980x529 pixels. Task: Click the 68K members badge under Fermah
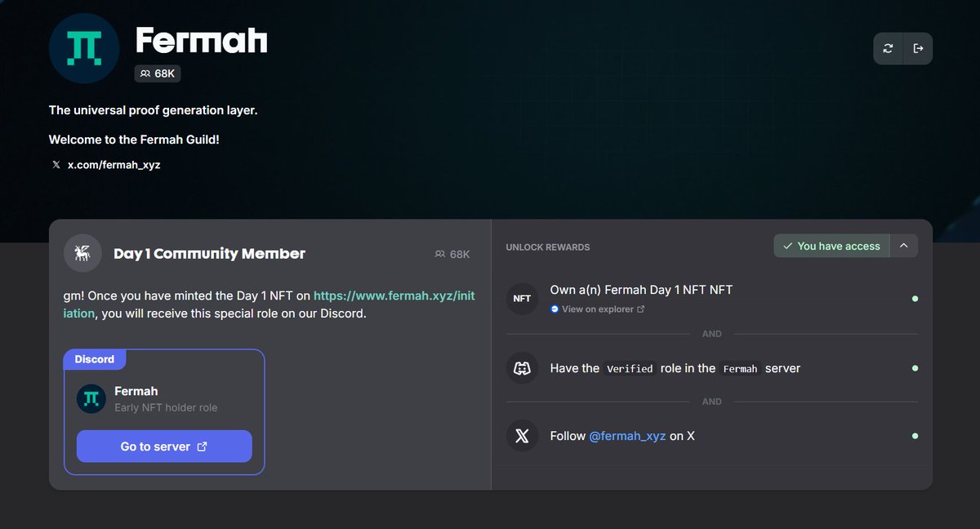(158, 73)
